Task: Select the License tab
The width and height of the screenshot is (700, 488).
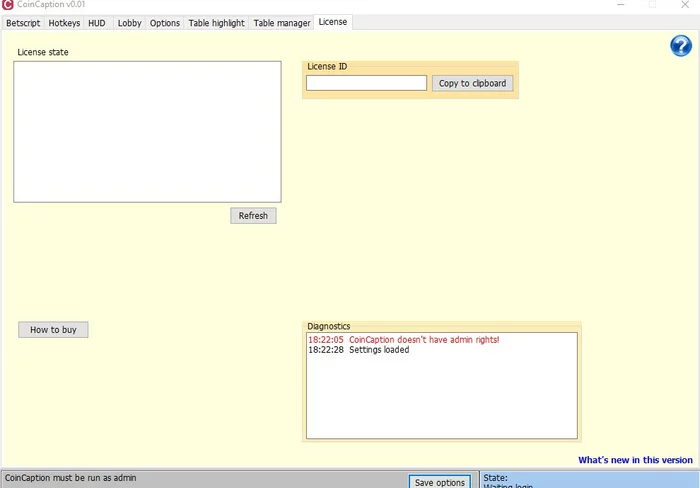Action: point(333,22)
